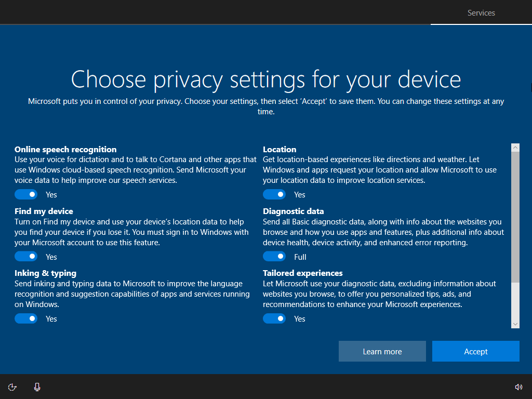
Task: Toggle the Location setting off
Action: click(x=274, y=194)
